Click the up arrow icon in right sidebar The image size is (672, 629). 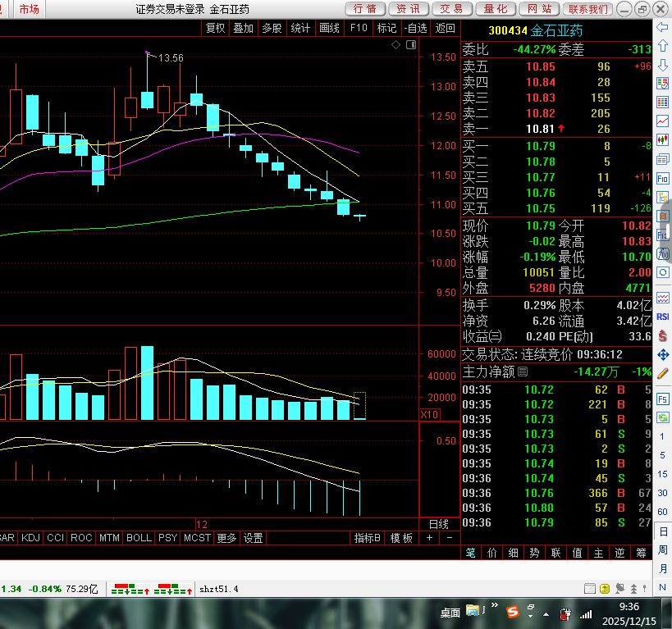click(662, 46)
